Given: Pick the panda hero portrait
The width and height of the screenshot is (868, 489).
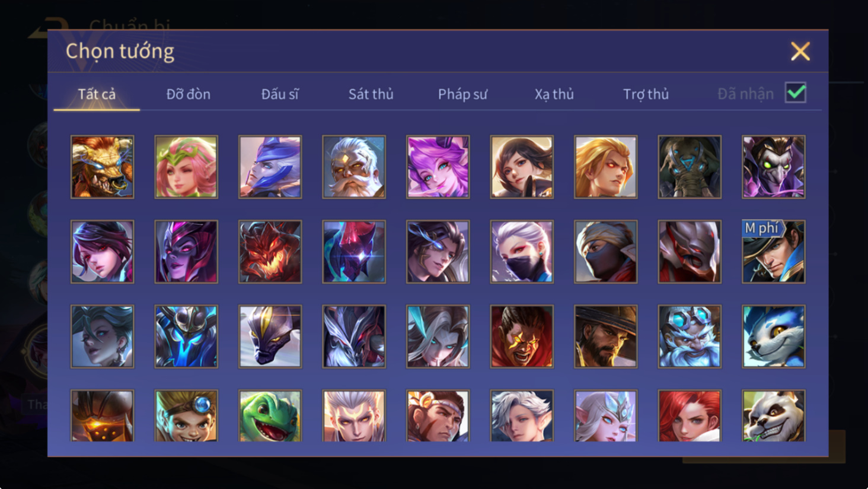Looking at the screenshot, I should pos(774,415).
